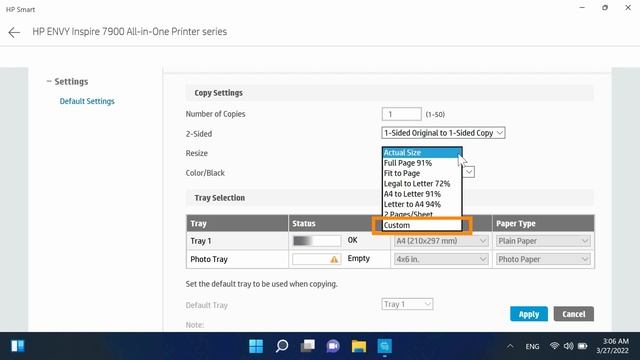Screen dimensions: 640x360
Task: Open Windows Start menu
Action: (256, 346)
